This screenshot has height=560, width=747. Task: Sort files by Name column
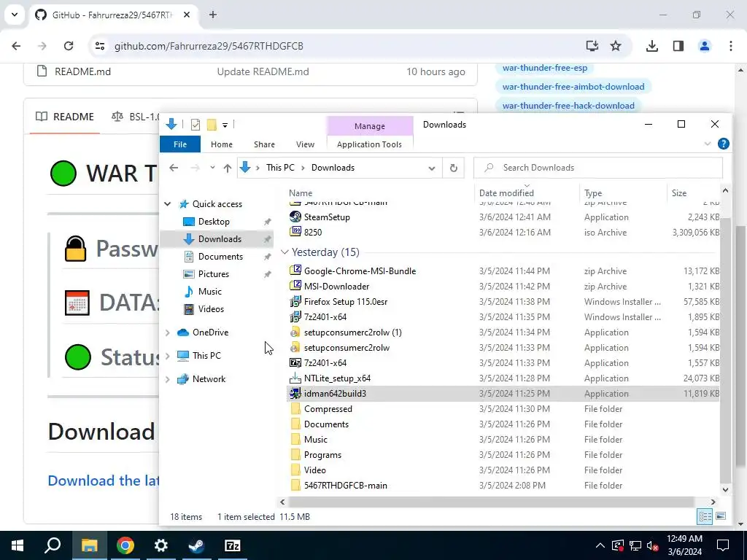click(x=301, y=192)
